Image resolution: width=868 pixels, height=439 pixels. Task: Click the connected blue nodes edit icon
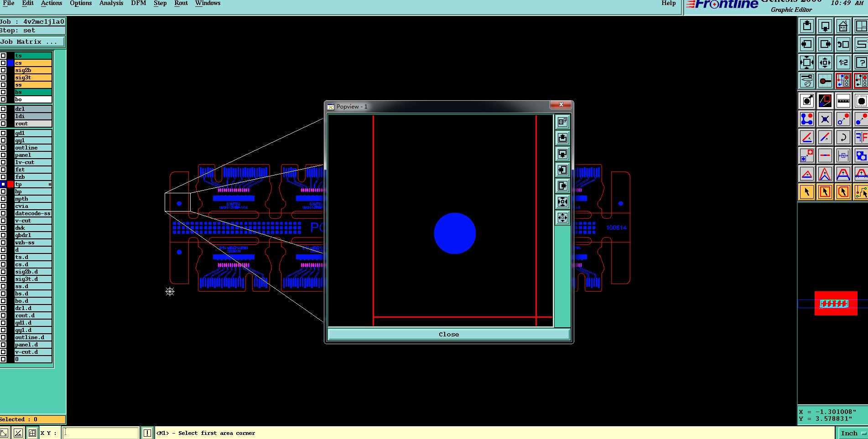coord(807,119)
